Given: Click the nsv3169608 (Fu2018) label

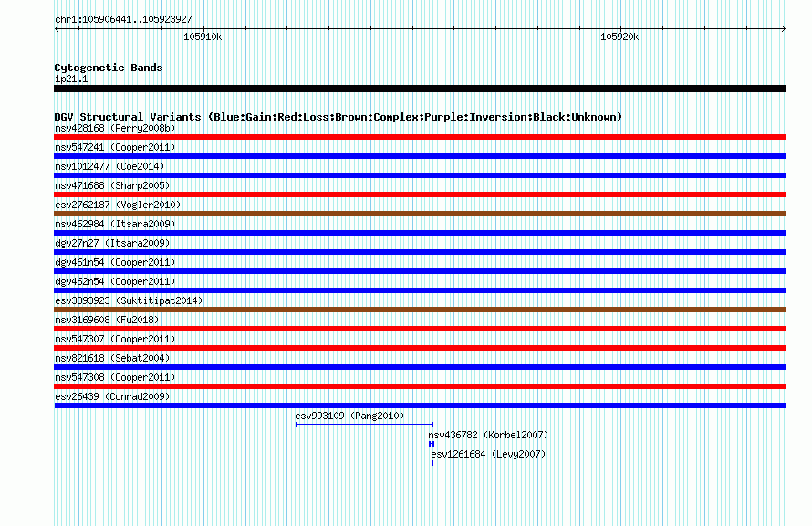Looking at the screenshot, I should point(107,320).
